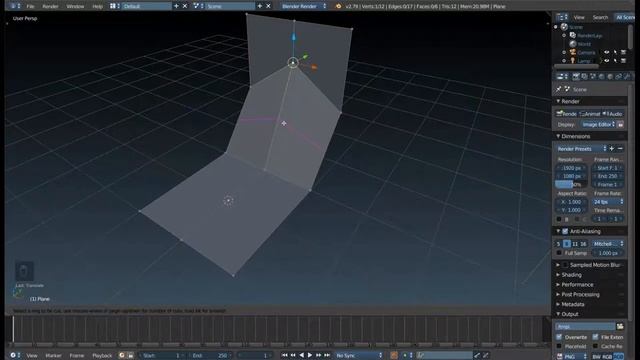640x360 pixels.
Task: Remove a render preset with minus
Action: (x=620, y=149)
